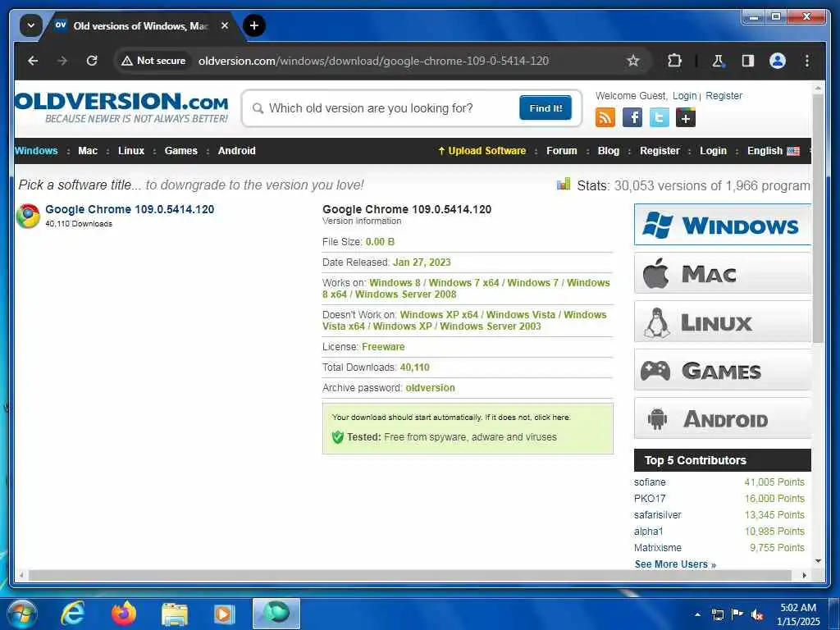Open contributor safarisilver's profile
The image size is (840, 630).
click(657, 515)
